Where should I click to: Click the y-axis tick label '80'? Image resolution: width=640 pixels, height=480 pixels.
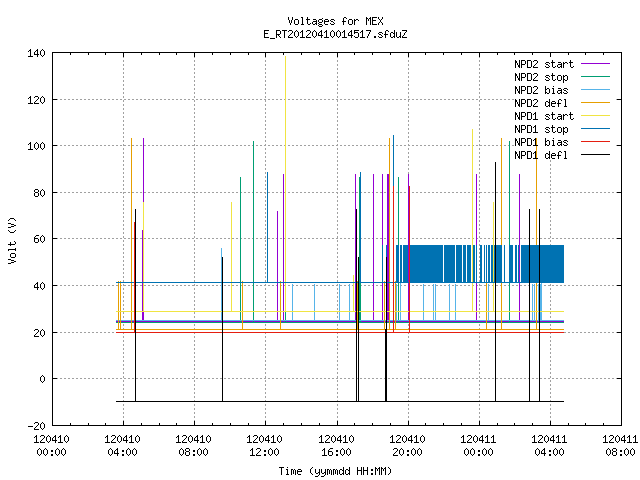(x=39, y=193)
